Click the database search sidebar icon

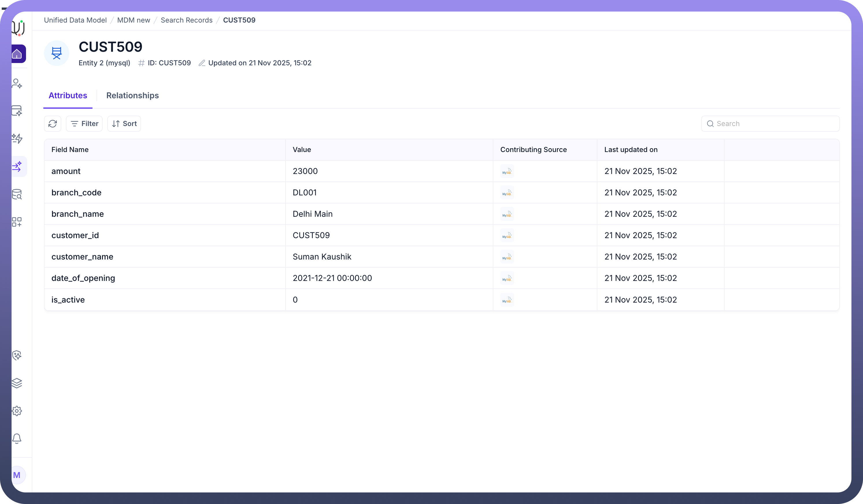[17, 194]
